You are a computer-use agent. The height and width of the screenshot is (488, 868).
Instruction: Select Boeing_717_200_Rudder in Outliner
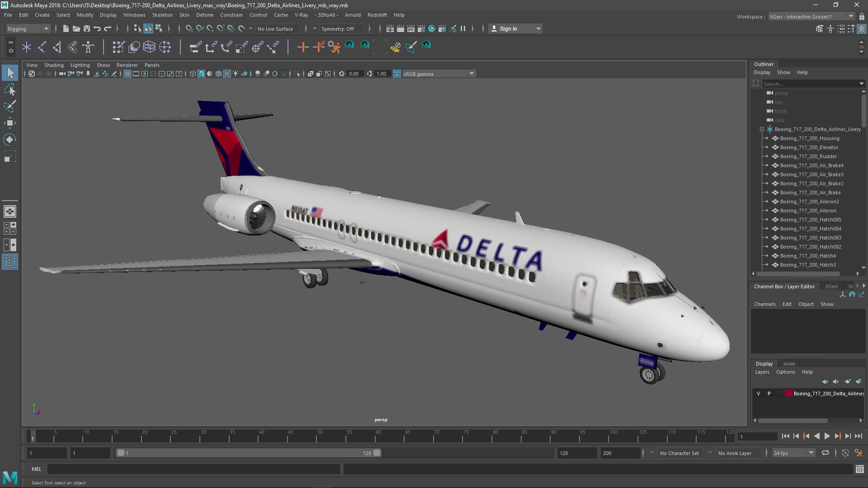pyautogui.click(x=808, y=156)
